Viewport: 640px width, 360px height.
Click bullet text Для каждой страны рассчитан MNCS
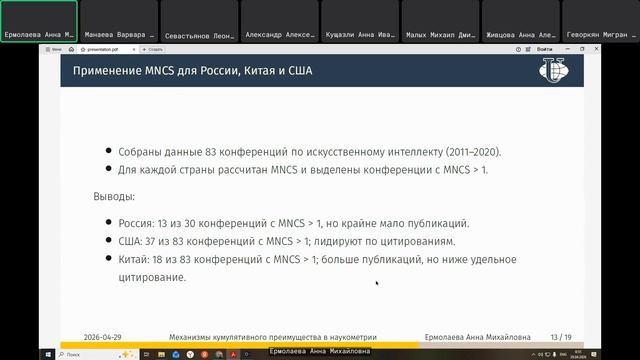click(x=303, y=170)
